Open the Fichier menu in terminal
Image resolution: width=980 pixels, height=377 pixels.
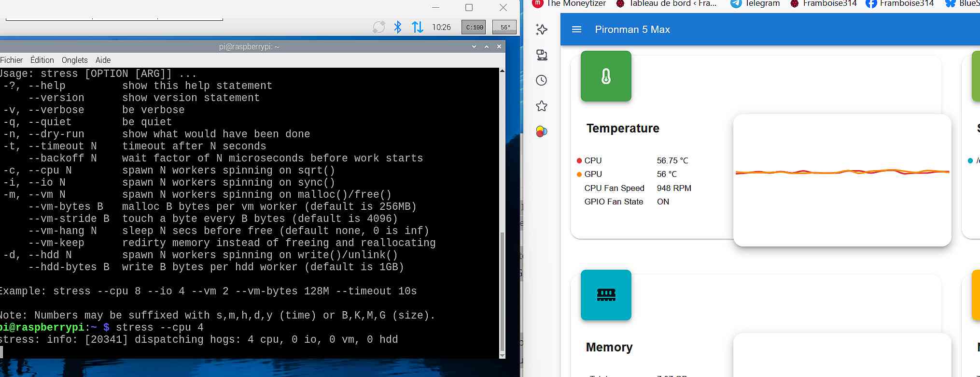tap(11, 60)
